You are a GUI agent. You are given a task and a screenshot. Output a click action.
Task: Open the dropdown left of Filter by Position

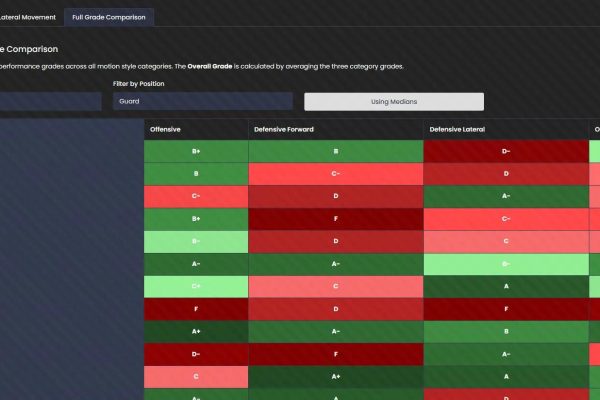click(x=50, y=101)
